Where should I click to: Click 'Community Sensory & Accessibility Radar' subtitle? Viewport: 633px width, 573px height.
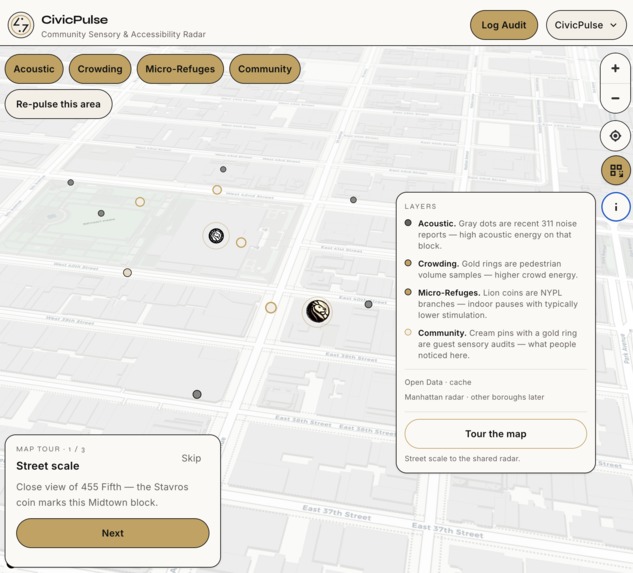tap(124, 34)
